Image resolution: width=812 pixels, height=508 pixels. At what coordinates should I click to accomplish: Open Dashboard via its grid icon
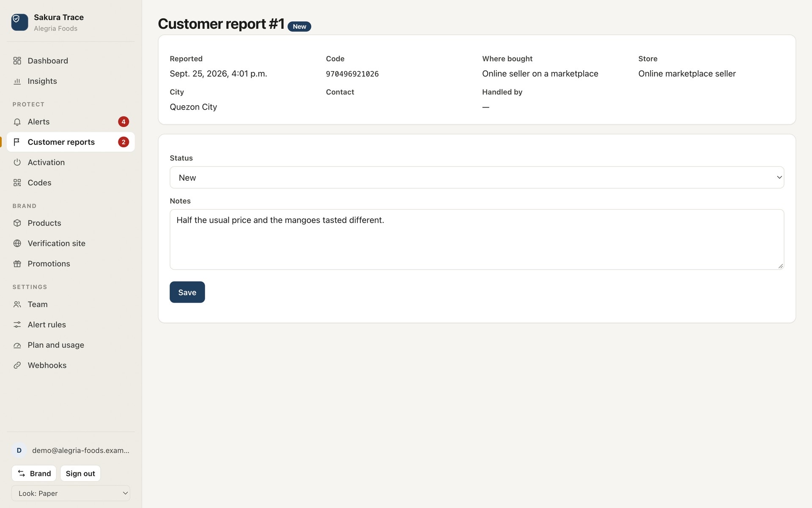(x=17, y=61)
